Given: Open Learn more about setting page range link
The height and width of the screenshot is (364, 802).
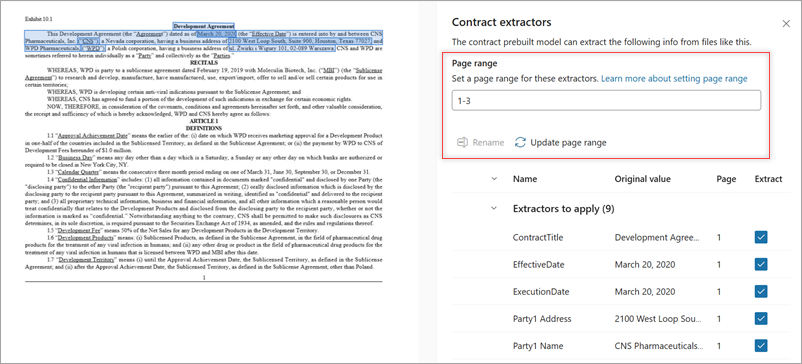Looking at the screenshot, I should pyautogui.click(x=674, y=79).
